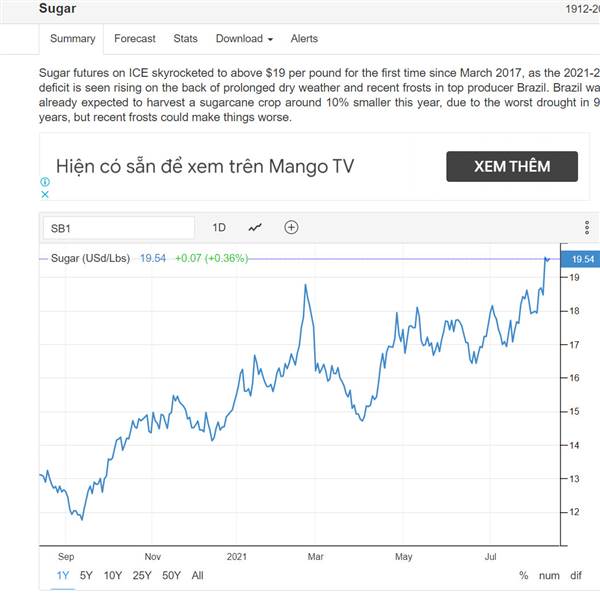Viewport: 600px width, 600px height.
Task: Show the 50Y history range
Action: coord(171,576)
